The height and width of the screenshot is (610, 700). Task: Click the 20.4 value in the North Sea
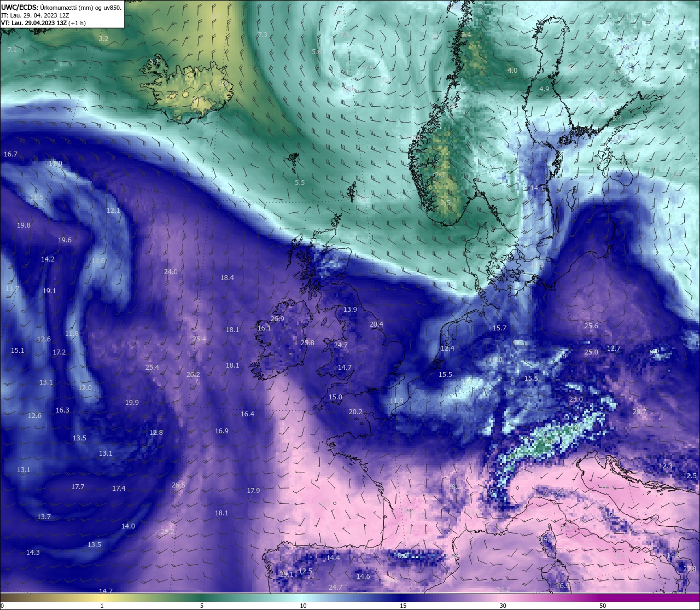[x=376, y=324]
